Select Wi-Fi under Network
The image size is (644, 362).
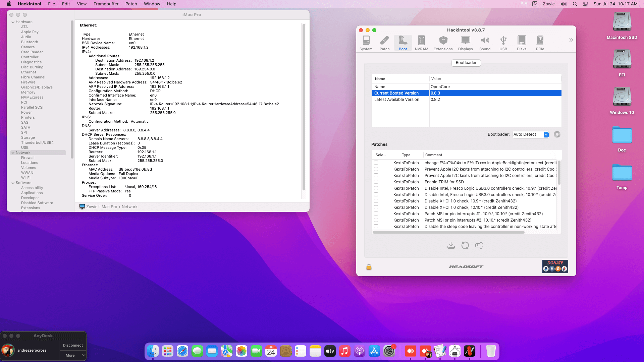[x=26, y=178]
